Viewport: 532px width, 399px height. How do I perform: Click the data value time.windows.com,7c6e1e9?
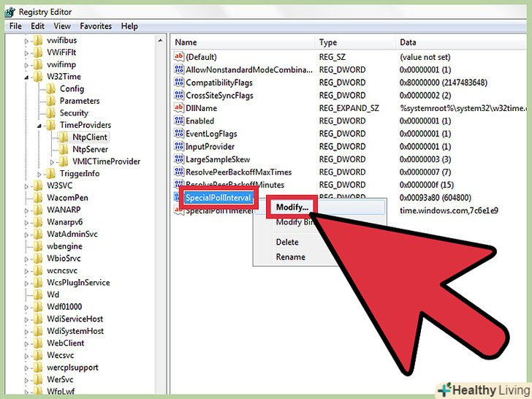click(449, 210)
